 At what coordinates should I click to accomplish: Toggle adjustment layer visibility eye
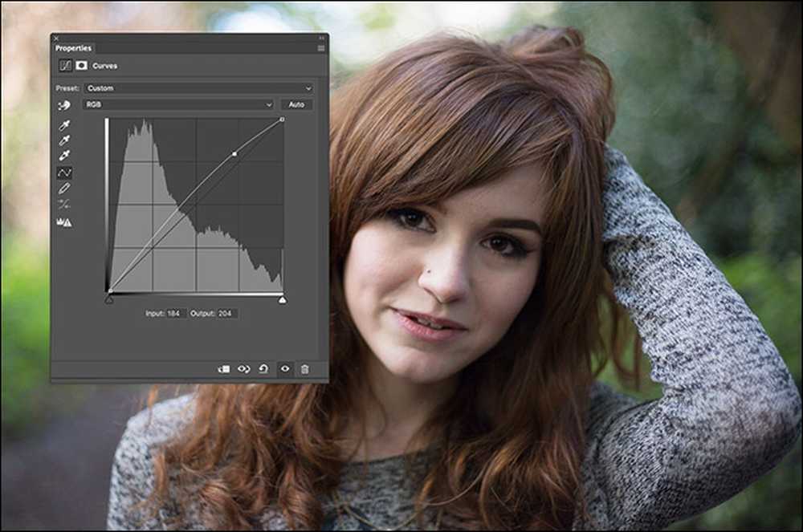pos(285,369)
